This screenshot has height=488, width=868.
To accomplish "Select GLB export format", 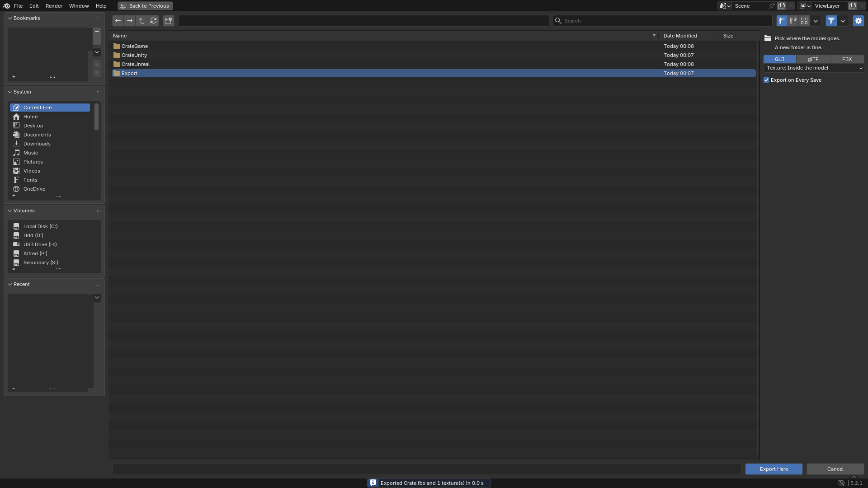I will pos(779,59).
